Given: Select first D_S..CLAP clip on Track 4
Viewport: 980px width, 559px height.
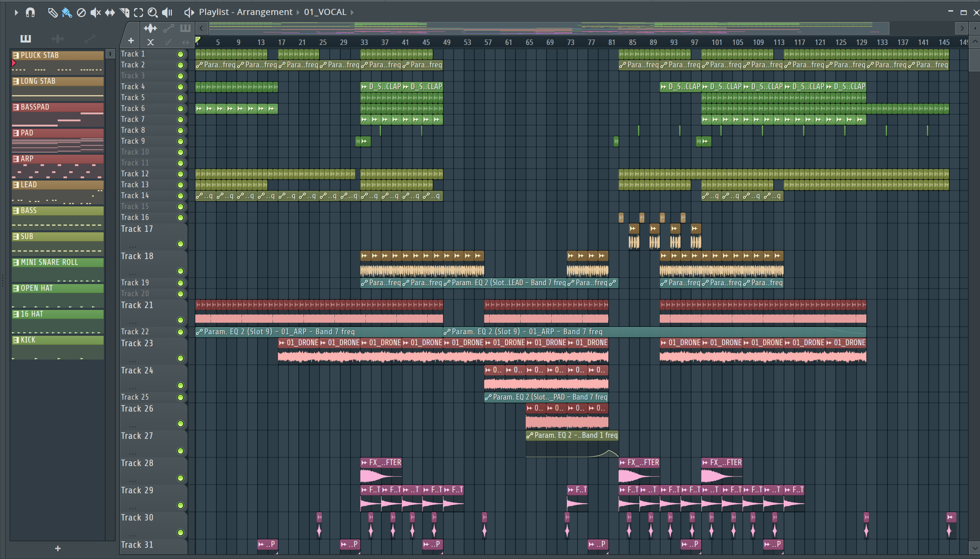Looking at the screenshot, I should (x=381, y=87).
